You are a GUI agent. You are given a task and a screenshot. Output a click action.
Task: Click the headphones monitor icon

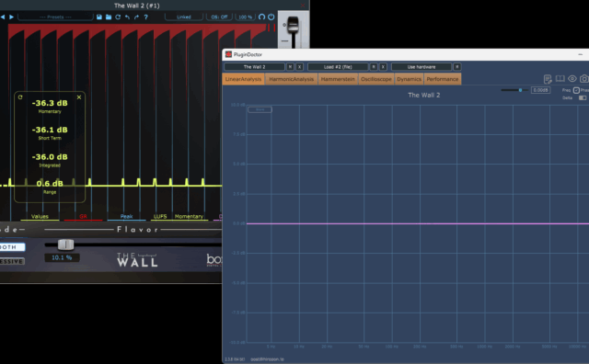point(261,17)
